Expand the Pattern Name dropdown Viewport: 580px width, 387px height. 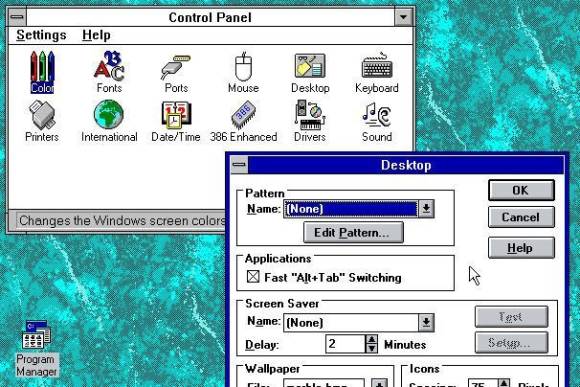(x=426, y=209)
